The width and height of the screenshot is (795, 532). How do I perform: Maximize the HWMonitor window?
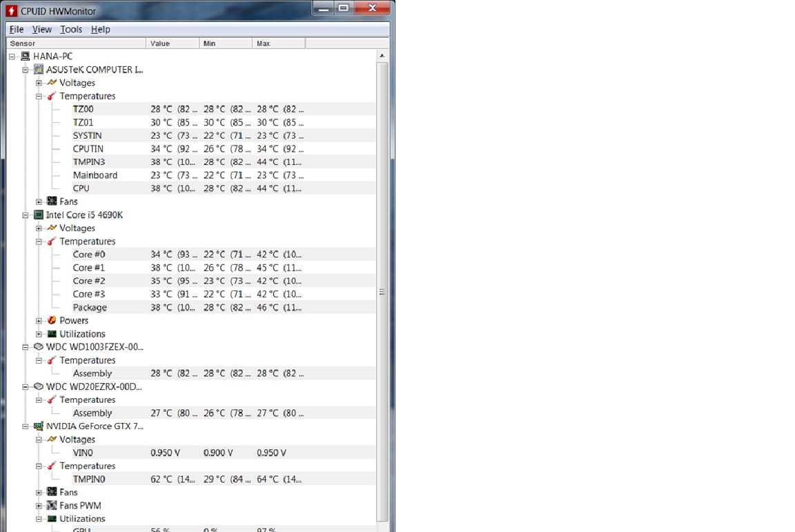pyautogui.click(x=344, y=8)
